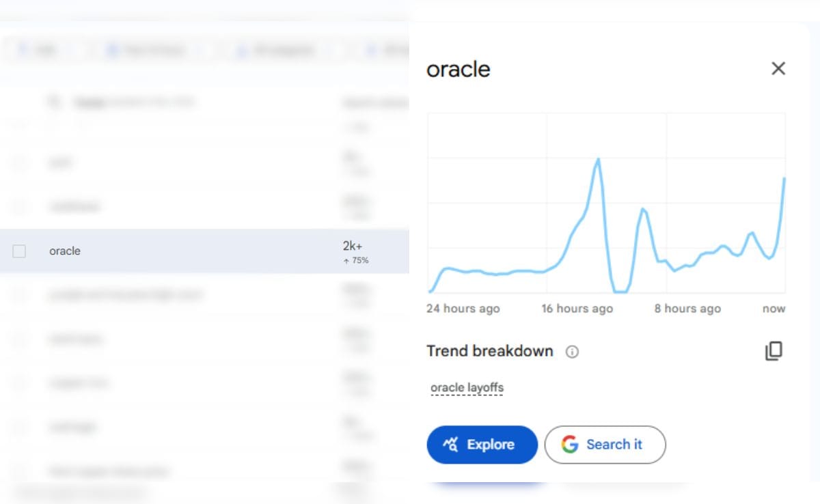Click the up-arrow 75% increase indicator
This screenshot has height=504, width=820.
[355, 260]
